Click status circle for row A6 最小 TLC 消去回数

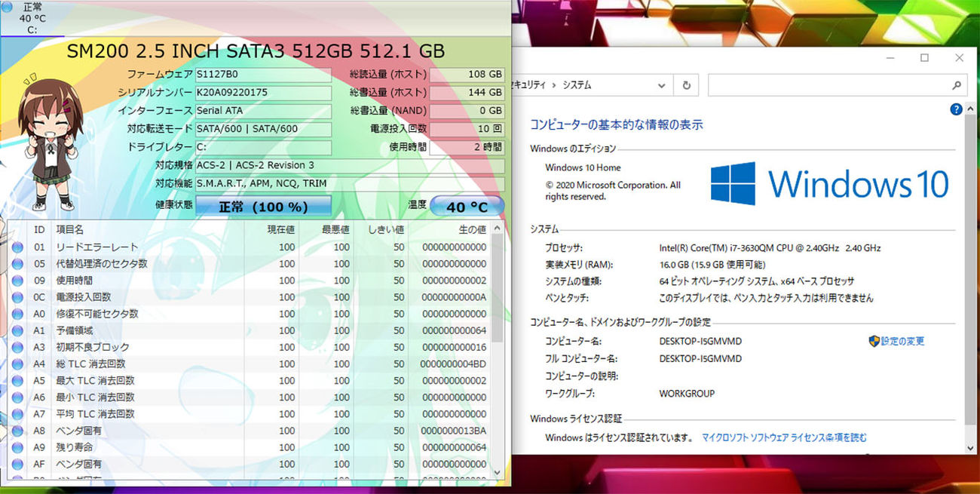tap(17, 397)
